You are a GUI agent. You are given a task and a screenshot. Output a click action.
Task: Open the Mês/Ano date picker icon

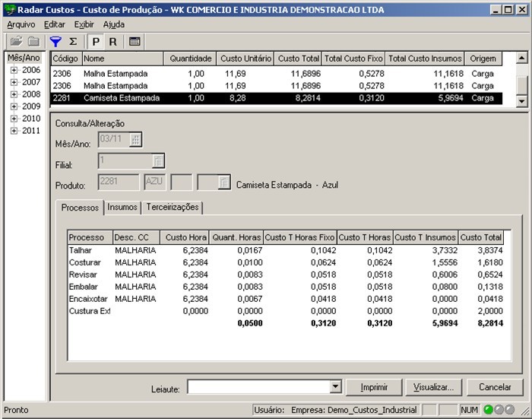(135, 140)
